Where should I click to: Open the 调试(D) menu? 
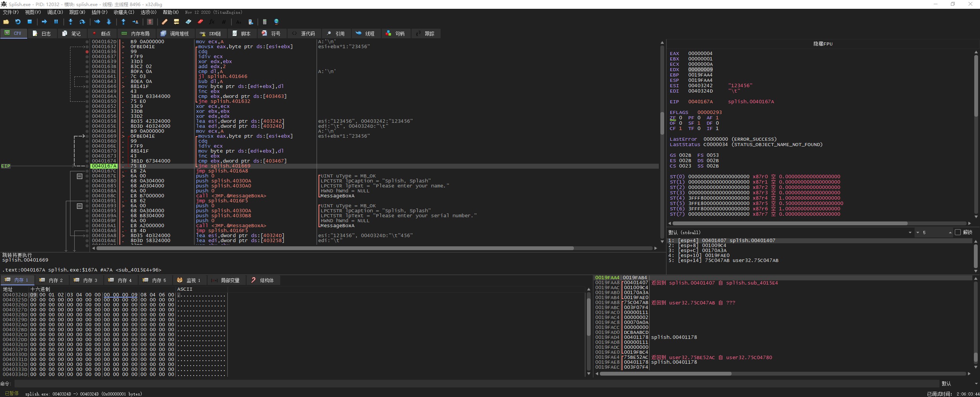[x=55, y=12]
